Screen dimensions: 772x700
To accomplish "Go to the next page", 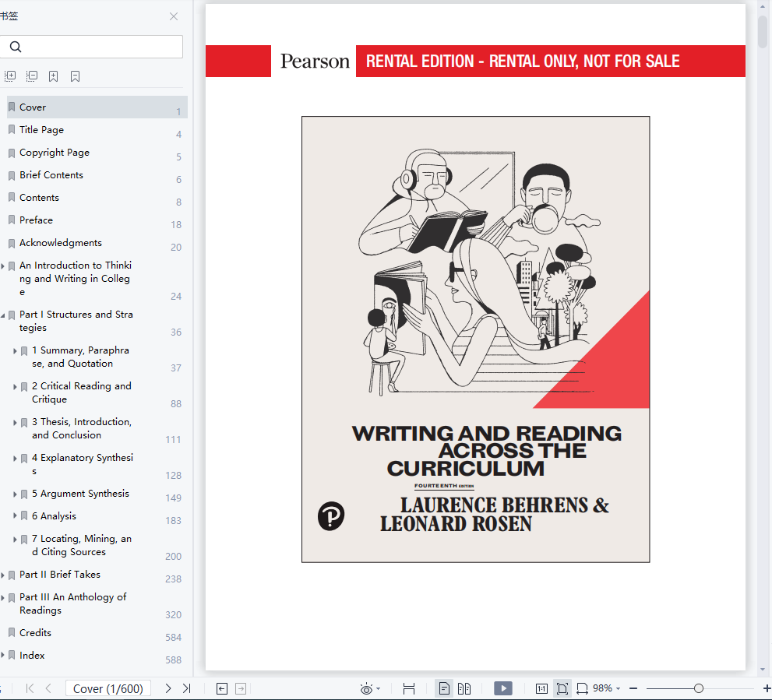I will 168,688.
